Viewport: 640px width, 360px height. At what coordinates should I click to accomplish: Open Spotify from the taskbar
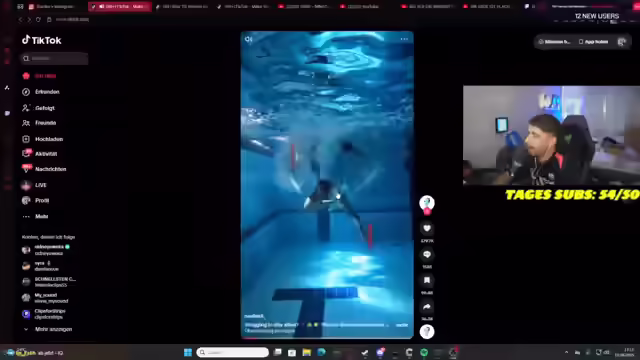coord(424,352)
